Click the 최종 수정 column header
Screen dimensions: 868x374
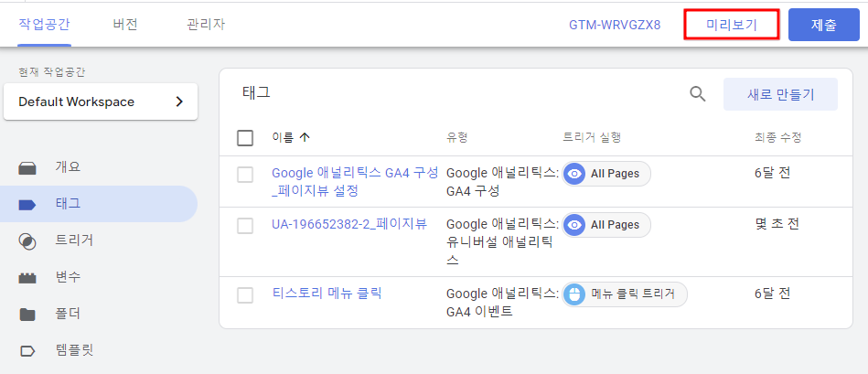coord(777,138)
